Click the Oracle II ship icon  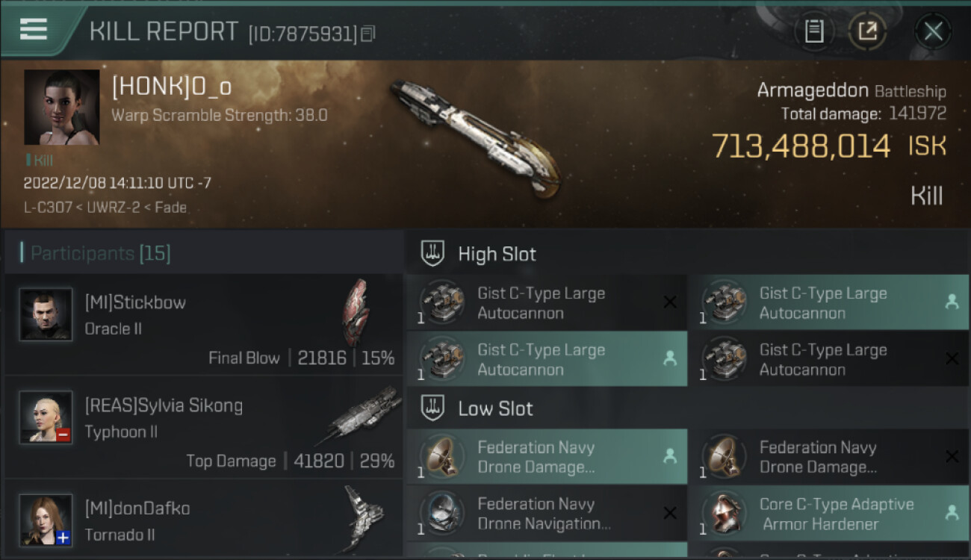(356, 312)
